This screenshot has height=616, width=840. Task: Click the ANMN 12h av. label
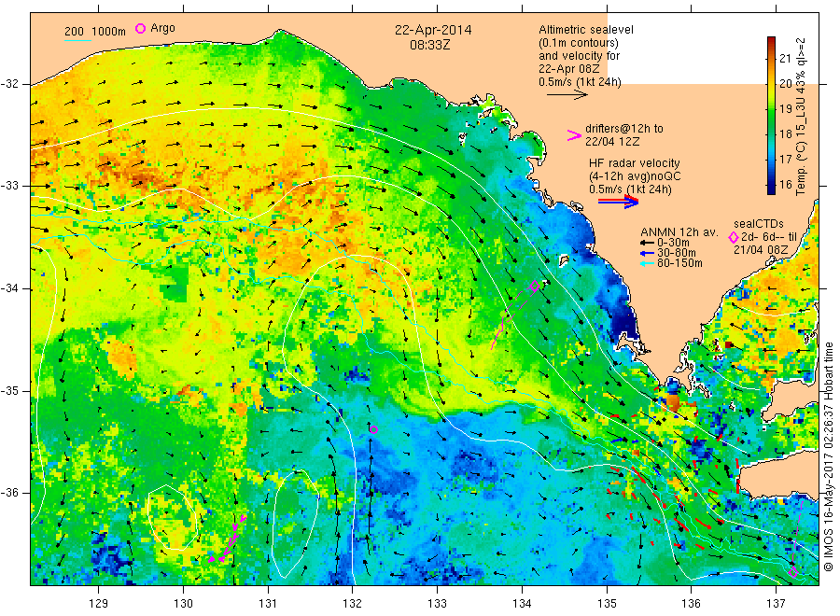679,232
